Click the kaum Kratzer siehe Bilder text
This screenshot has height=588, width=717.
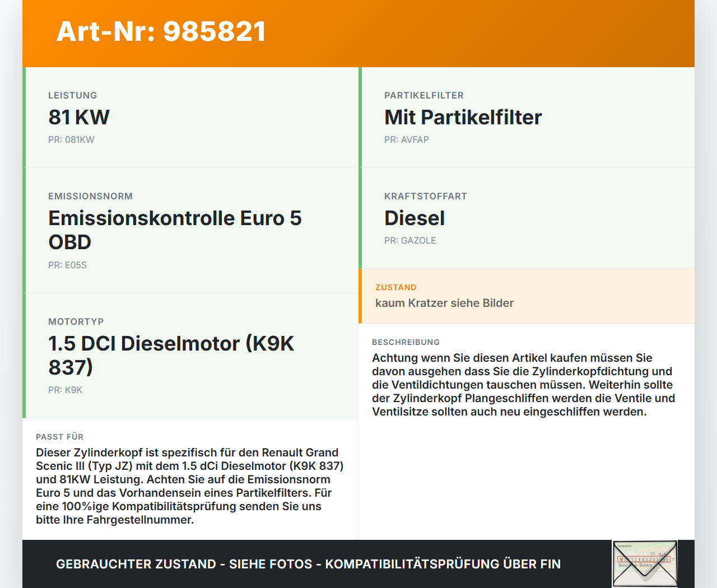[x=444, y=303]
